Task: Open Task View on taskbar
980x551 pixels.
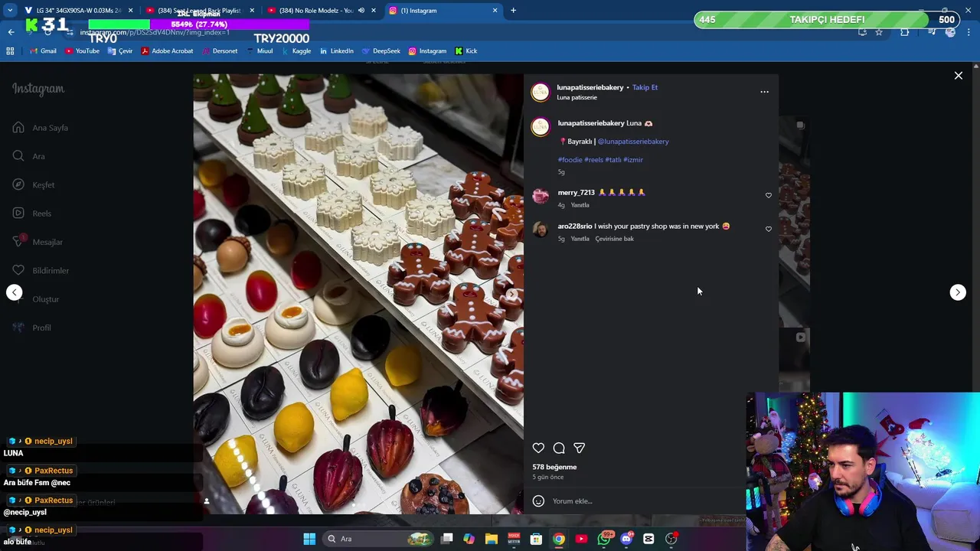Action: click(447, 539)
